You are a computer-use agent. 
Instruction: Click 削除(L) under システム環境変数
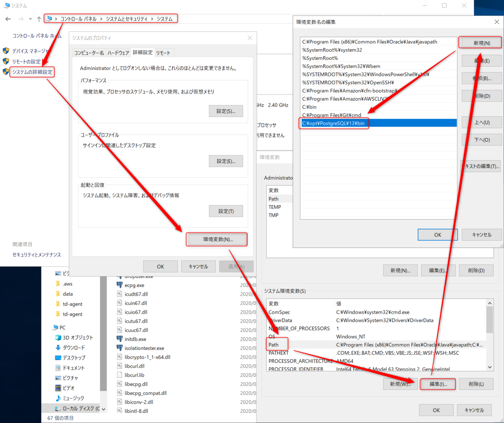coord(475,384)
